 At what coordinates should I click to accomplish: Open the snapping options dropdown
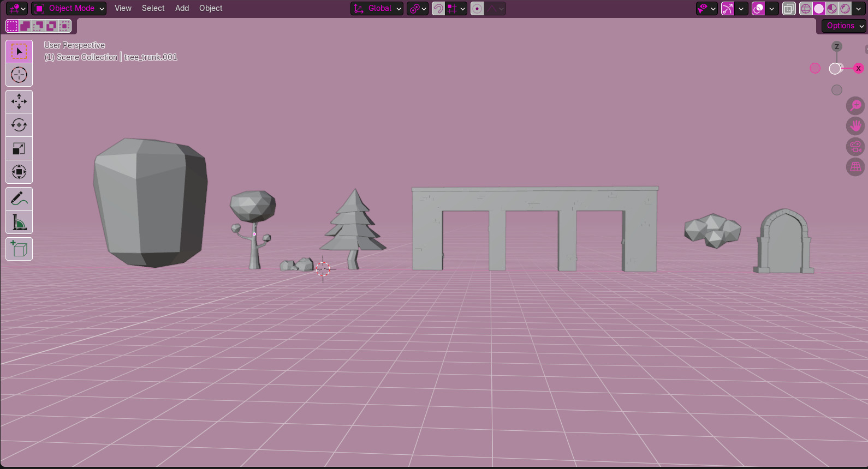pos(456,8)
